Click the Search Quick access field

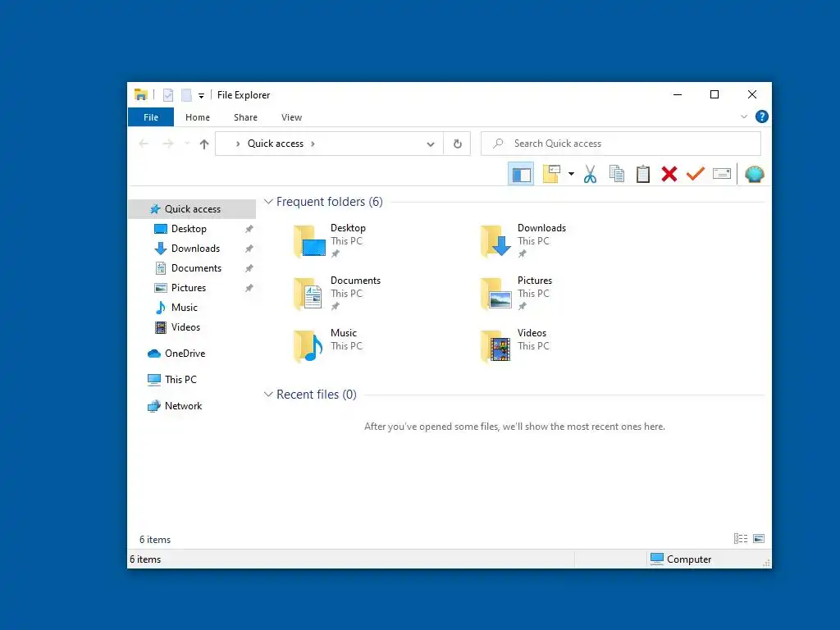(621, 144)
